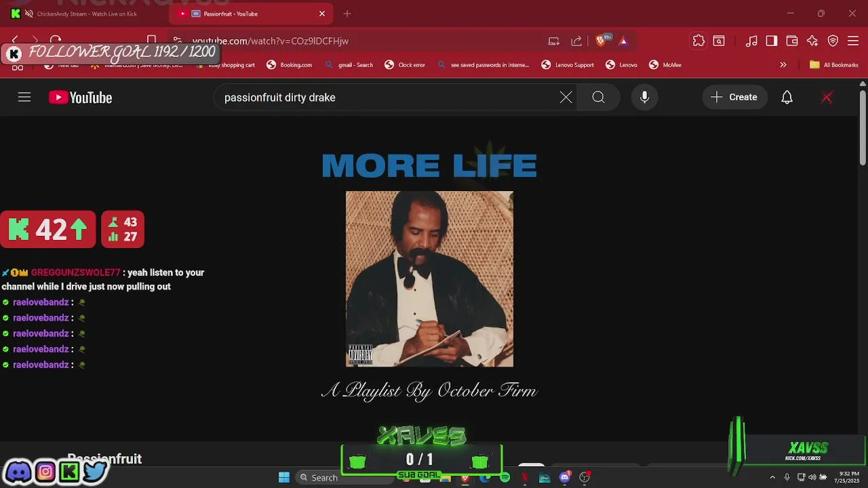Open the McAfee bookmark

(x=665, y=65)
